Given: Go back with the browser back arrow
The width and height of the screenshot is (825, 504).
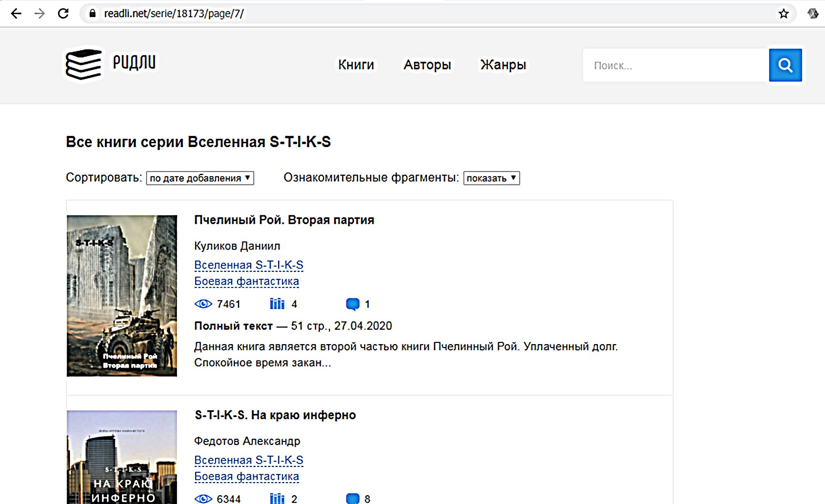Looking at the screenshot, I should click(x=16, y=14).
